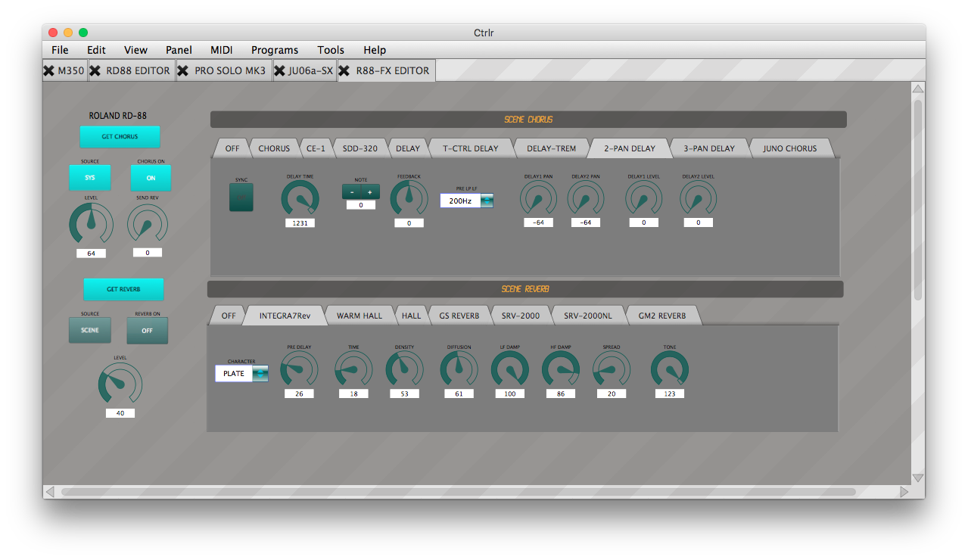
Task: Adjust the reverb LEVEL knob
Action: click(120, 384)
